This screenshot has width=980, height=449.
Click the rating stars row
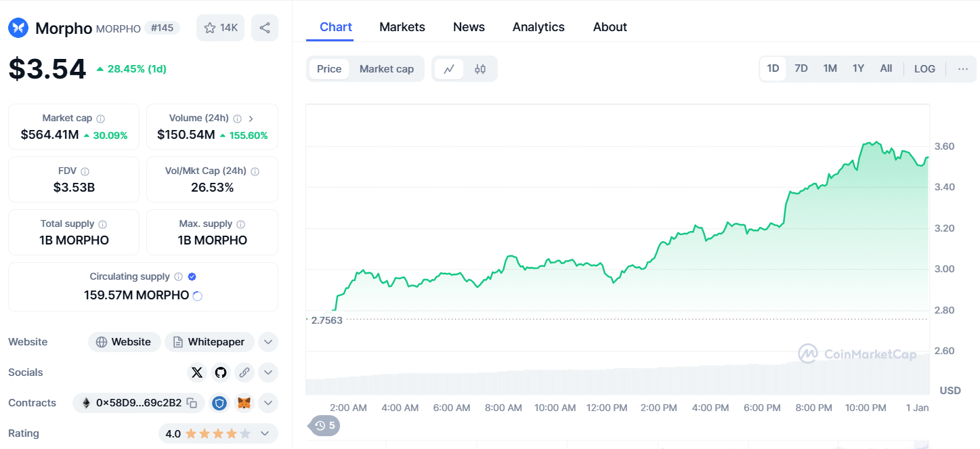pos(217,433)
